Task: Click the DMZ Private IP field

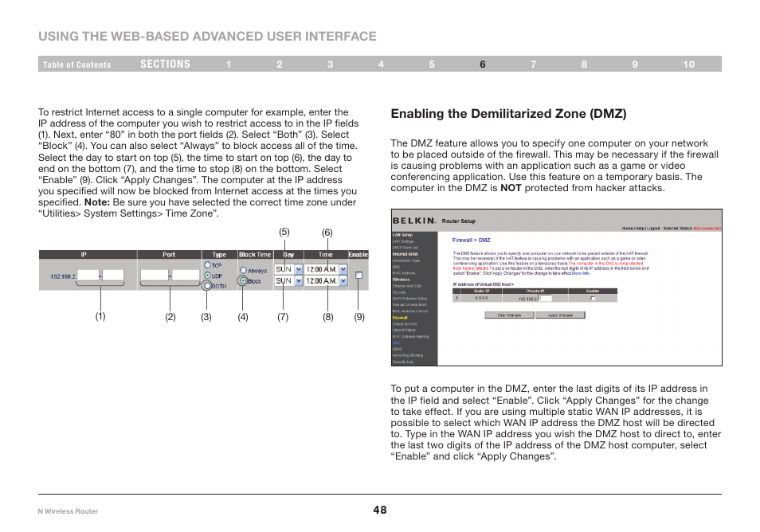Action: tap(545, 299)
